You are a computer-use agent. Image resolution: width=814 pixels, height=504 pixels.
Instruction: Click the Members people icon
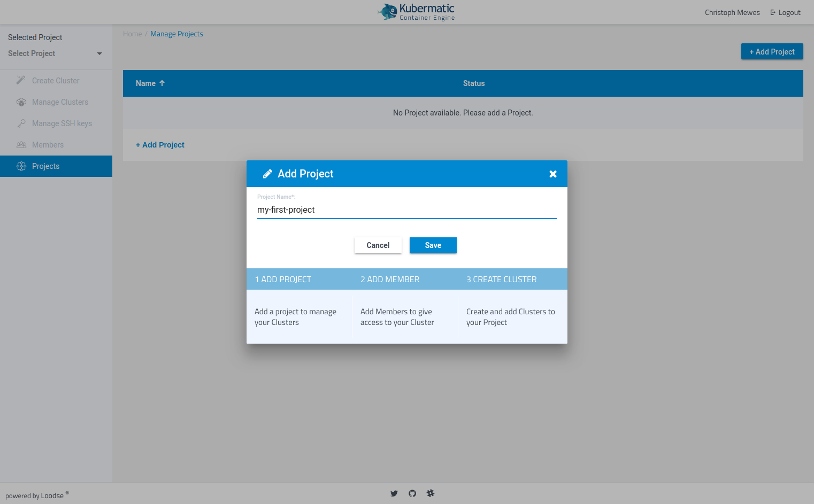[21, 144]
